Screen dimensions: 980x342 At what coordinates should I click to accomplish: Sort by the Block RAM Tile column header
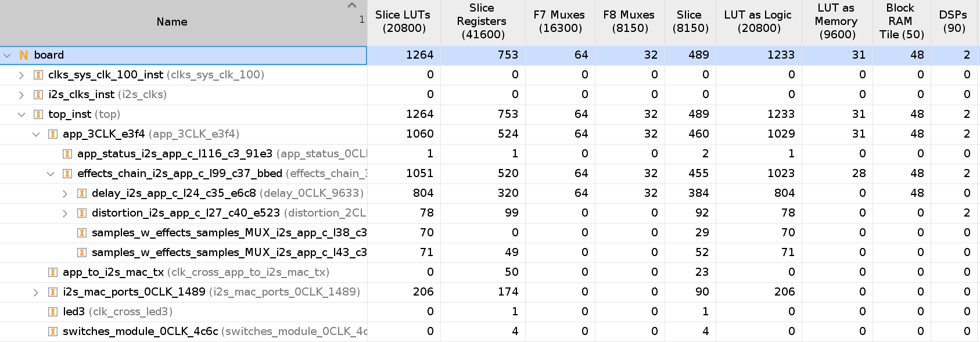(902, 21)
